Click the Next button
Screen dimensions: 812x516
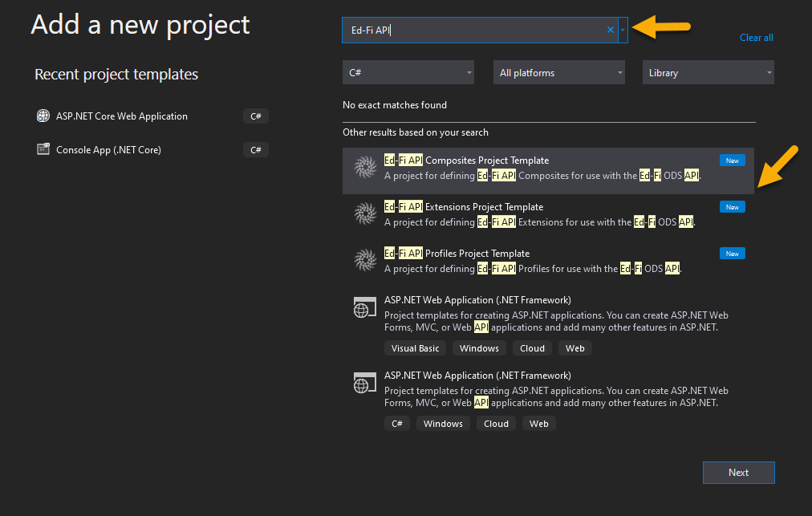pos(738,473)
